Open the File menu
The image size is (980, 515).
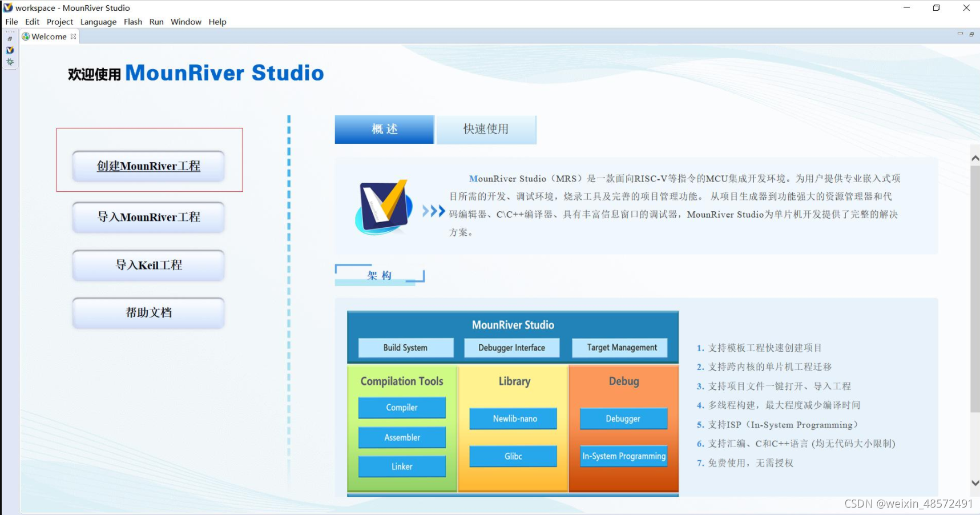pos(11,22)
